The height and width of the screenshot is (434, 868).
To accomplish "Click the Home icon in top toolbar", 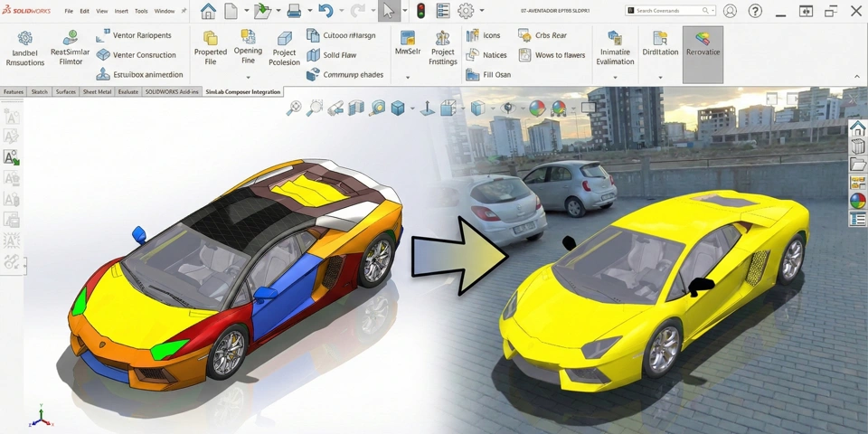I will [x=208, y=11].
